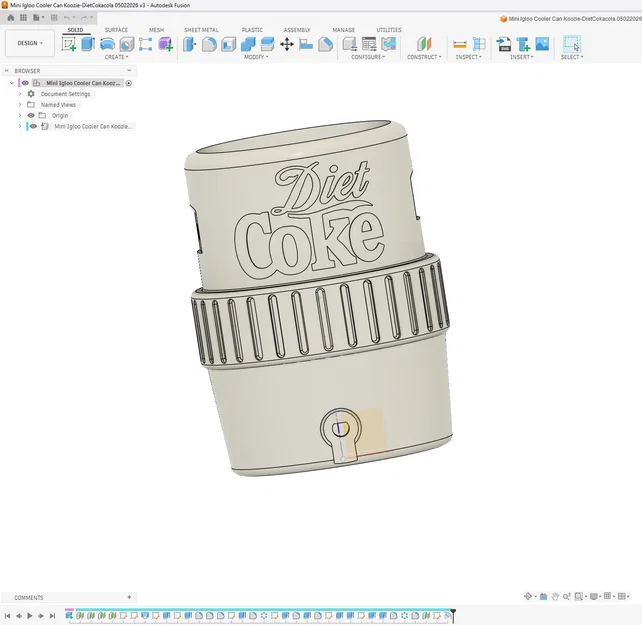Expand the Document Settings tree node
Image resolution: width=642 pixels, height=625 pixels.
(20, 94)
